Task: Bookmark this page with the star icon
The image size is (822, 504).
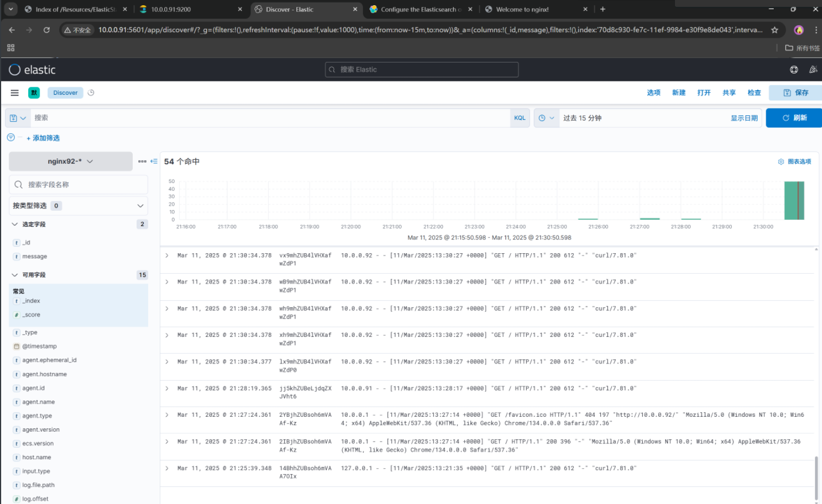Action: pyautogui.click(x=774, y=30)
